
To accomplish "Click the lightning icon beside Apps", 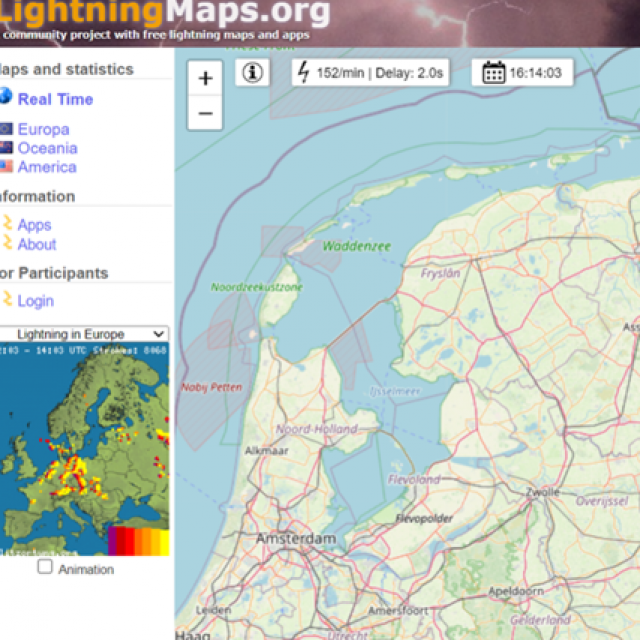I will pyautogui.click(x=7, y=223).
